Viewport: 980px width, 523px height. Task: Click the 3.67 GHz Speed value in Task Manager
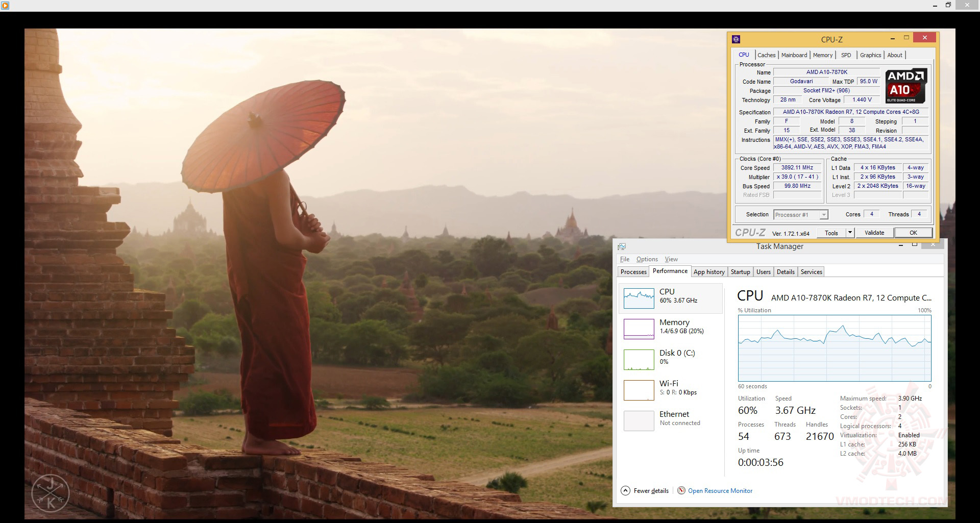pyautogui.click(x=795, y=410)
